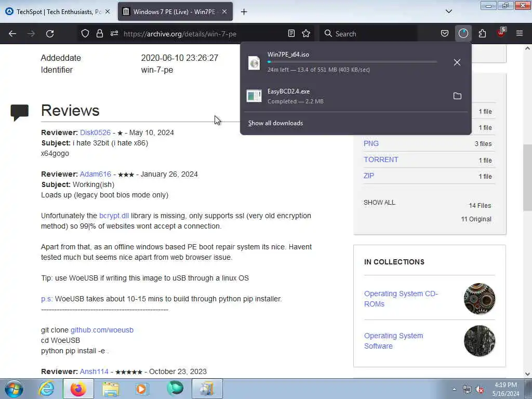
Task: Launch Internet Explorer from taskbar
Action: (x=46, y=389)
